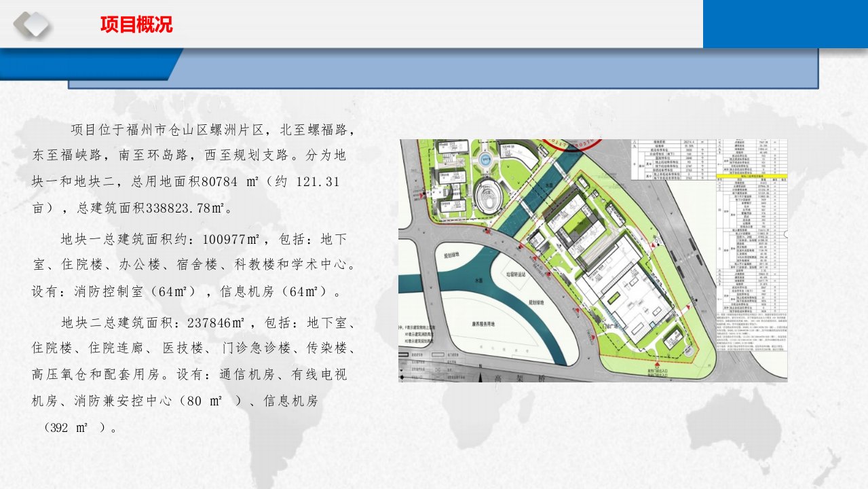The width and height of the screenshot is (868, 489).
Task: Click the yellow highlighted row in data table
Action: tap(753, 175)
